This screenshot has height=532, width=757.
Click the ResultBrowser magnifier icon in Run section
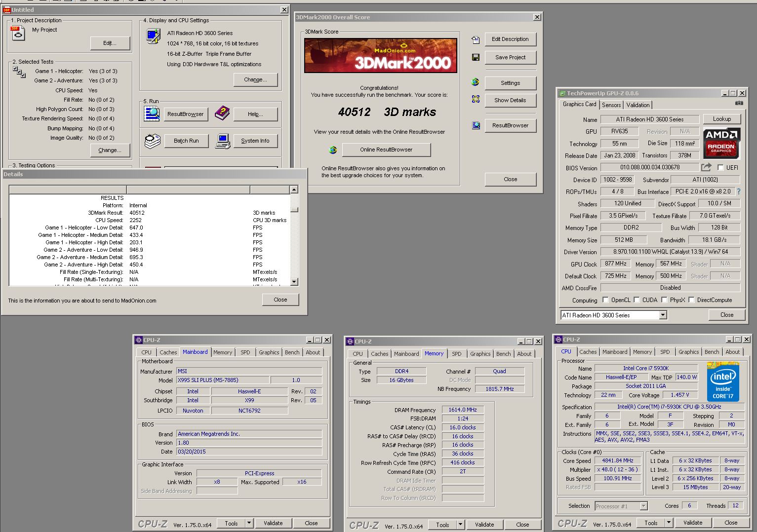pyautogui.click(x=152, y=114)
